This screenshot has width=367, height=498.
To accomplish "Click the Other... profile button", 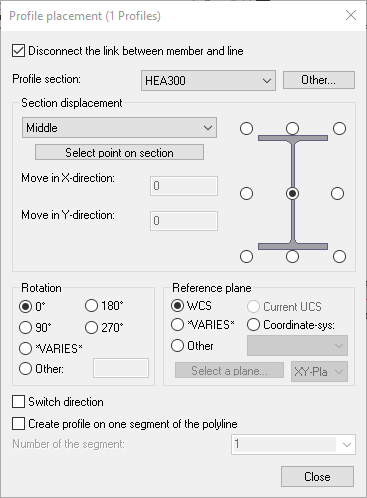I will [x=319, y=80].
